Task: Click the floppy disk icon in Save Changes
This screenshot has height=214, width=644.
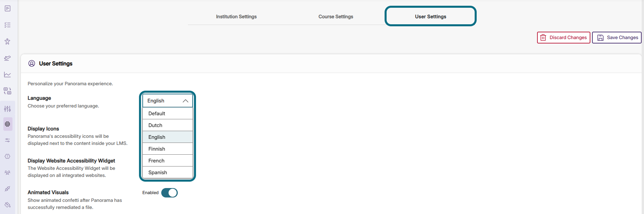Action: [600, 38]
